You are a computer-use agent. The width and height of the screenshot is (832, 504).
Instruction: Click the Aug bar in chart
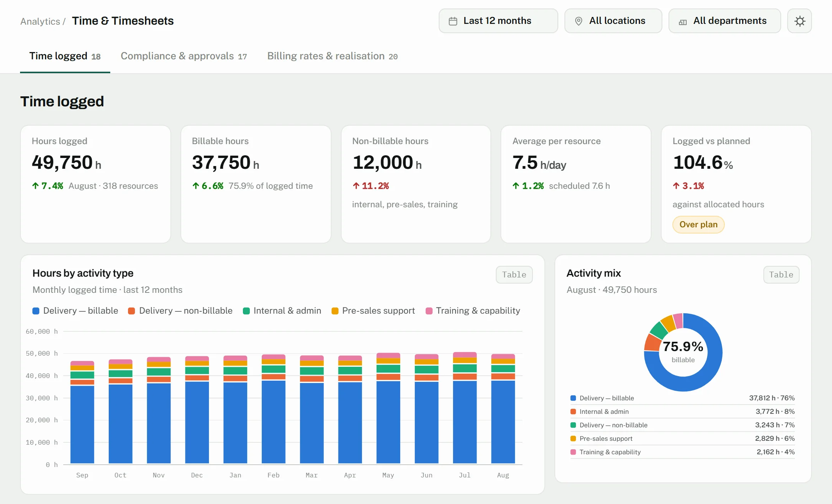click(x=503, y=409)
